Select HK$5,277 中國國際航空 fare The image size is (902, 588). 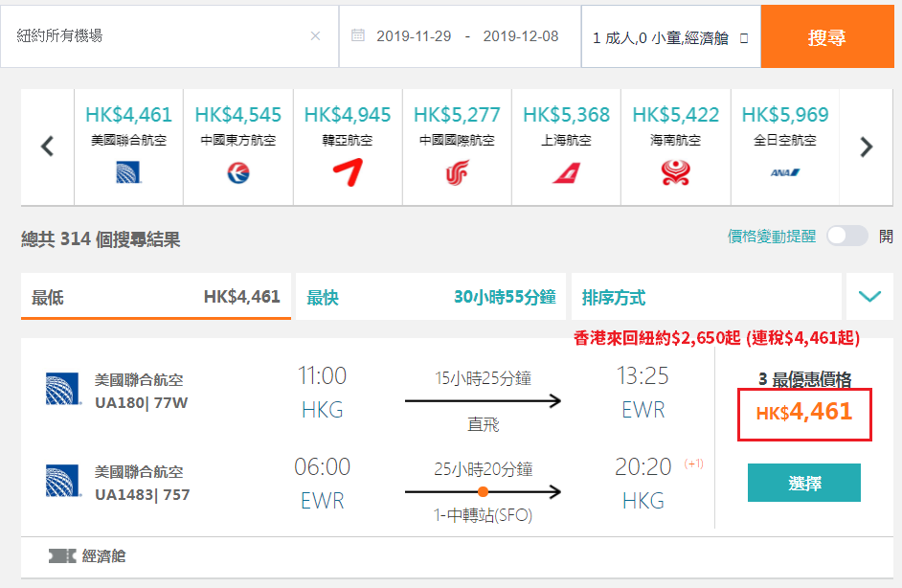click(x=457, y=147)
